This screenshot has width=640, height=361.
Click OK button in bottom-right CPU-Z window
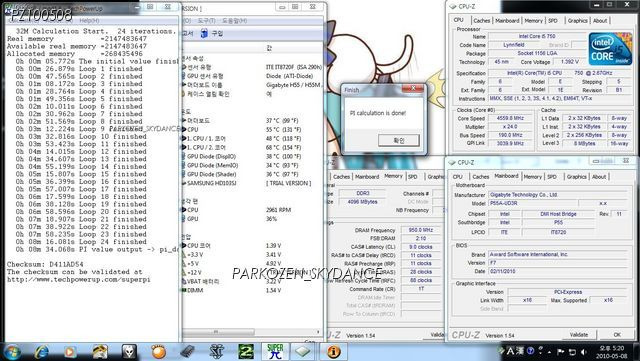tap(617, 334)
